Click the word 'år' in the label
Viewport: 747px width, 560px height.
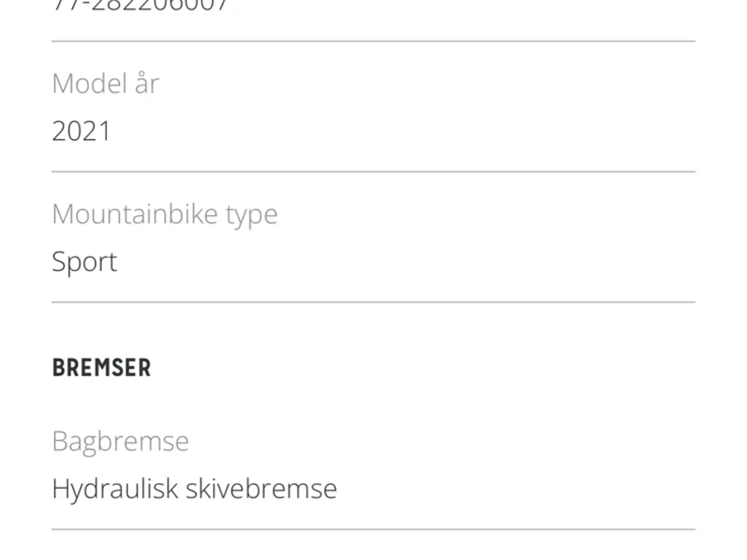(x=147, y=83)
